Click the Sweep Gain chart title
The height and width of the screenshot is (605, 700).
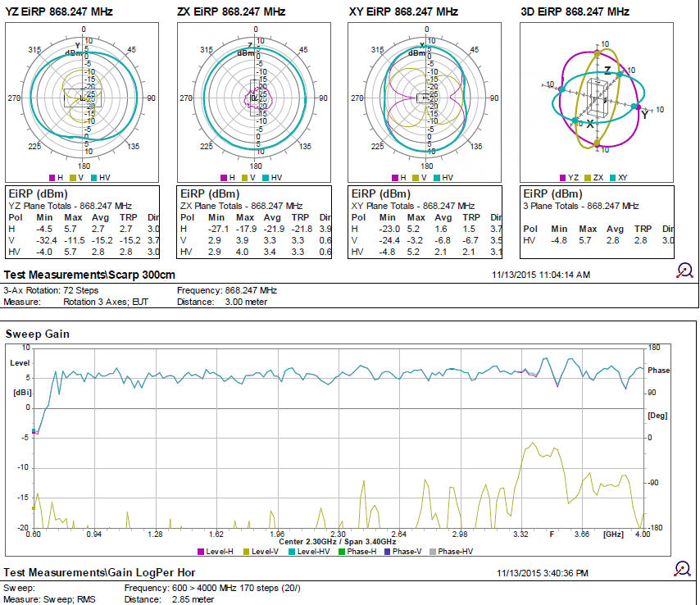tap(38, 334)
